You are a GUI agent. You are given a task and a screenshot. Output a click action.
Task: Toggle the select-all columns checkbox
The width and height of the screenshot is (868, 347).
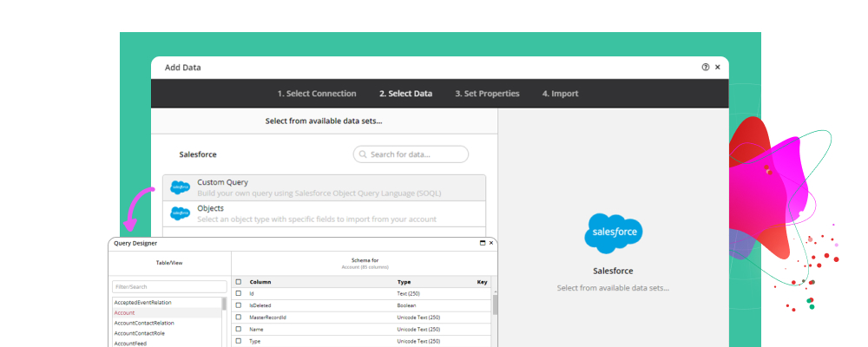click(239, 282)
